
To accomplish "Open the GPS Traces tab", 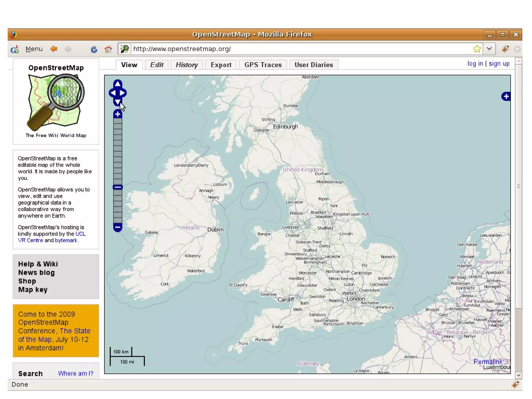I will coord(263,65).
